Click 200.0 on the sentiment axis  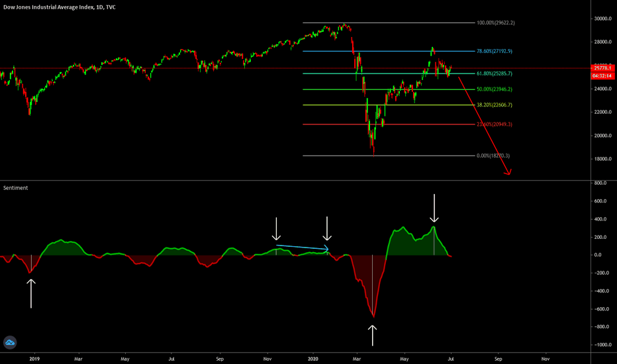tap(600, 238)
